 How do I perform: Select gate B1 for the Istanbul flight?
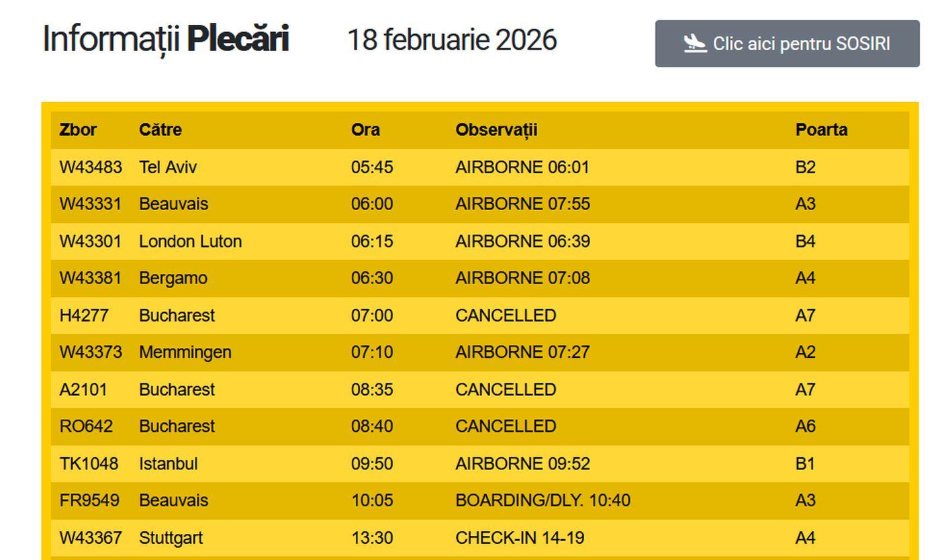[x=807, y=463]
